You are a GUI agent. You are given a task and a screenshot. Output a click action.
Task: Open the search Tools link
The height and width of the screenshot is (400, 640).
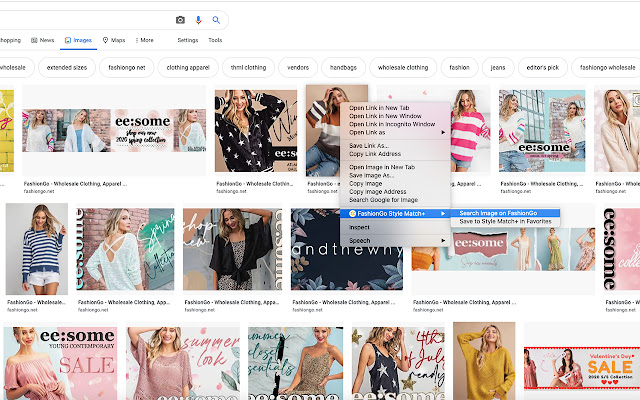coord(215,40)
